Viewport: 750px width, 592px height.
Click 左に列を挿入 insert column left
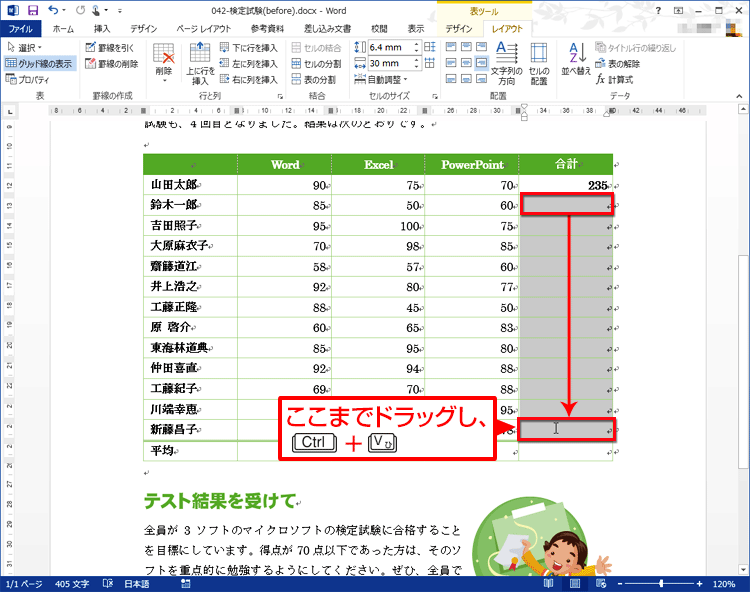pos(249,64)
